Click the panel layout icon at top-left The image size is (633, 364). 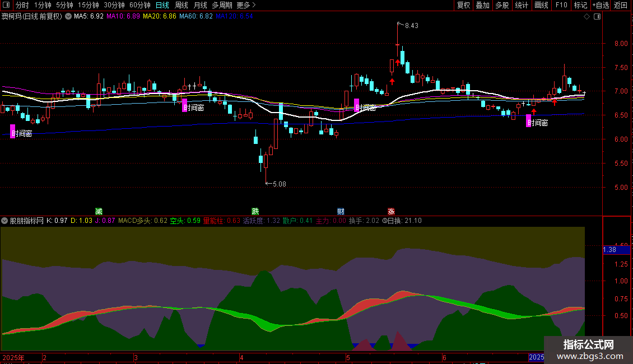[6, 5]
